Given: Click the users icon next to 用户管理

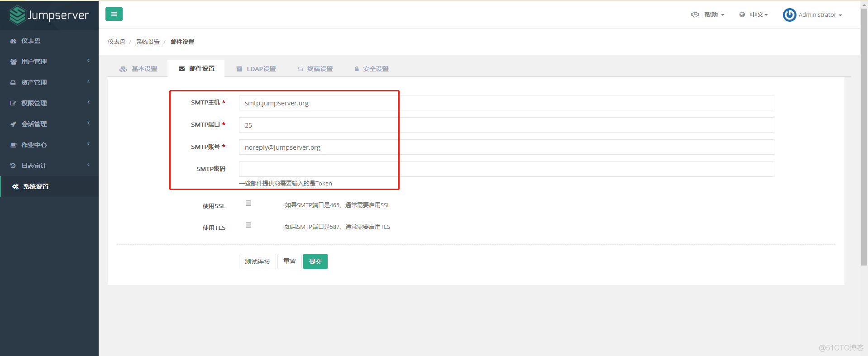Looking at the screenshot, I should (x=14, y=62).
